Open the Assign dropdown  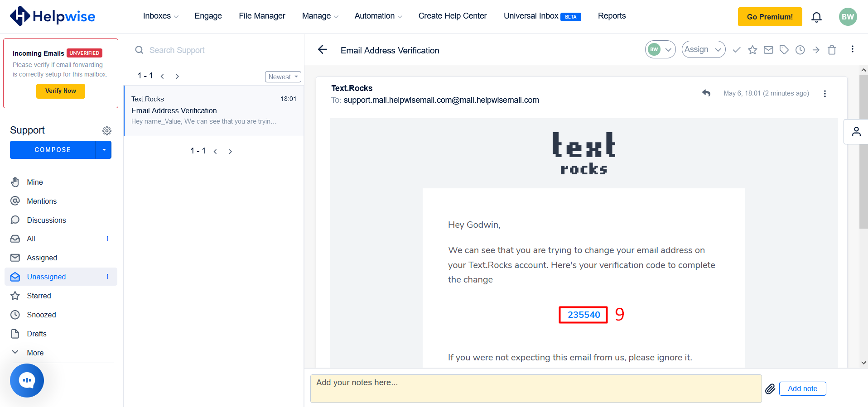[x=703, y=49]
